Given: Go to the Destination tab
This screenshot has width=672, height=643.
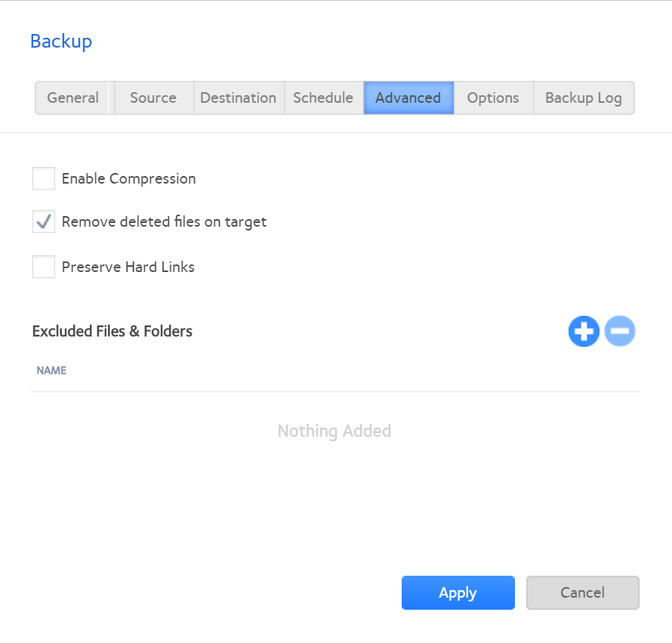Looking at the screenshot, I should [238, 98].
